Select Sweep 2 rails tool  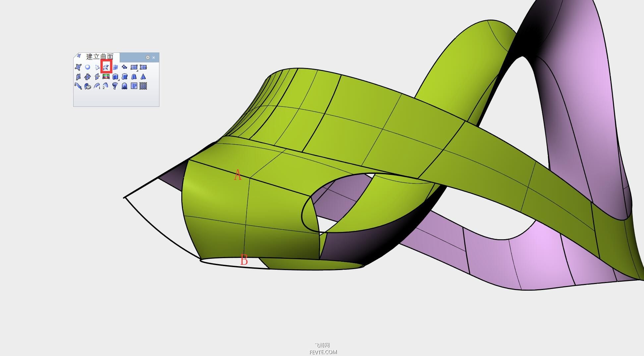pyautogui.click(x=105, y=86)
